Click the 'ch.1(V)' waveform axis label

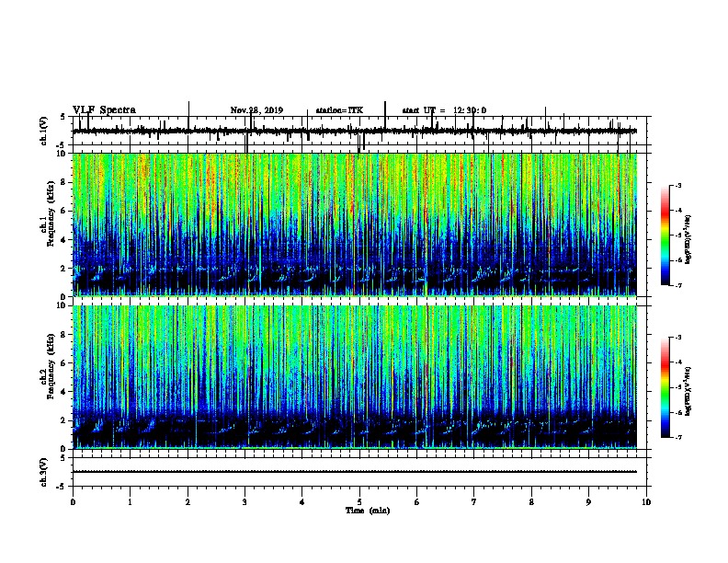click(x=43, y=131)
